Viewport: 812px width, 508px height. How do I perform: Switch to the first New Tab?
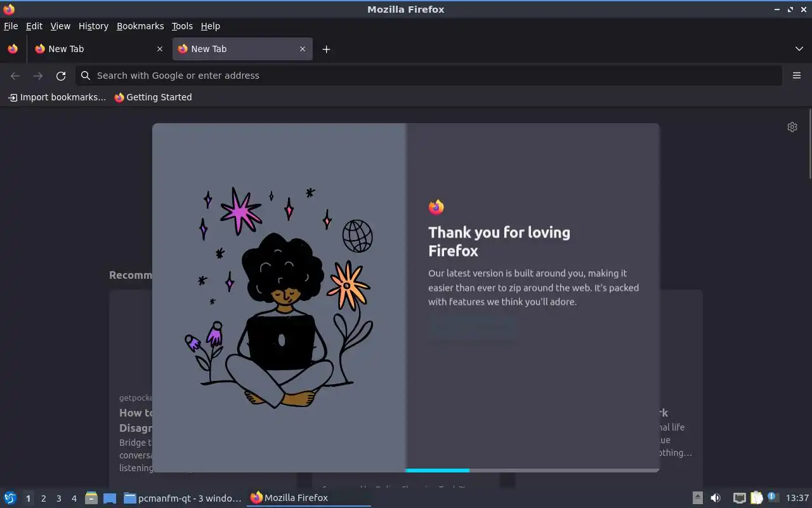99,49
